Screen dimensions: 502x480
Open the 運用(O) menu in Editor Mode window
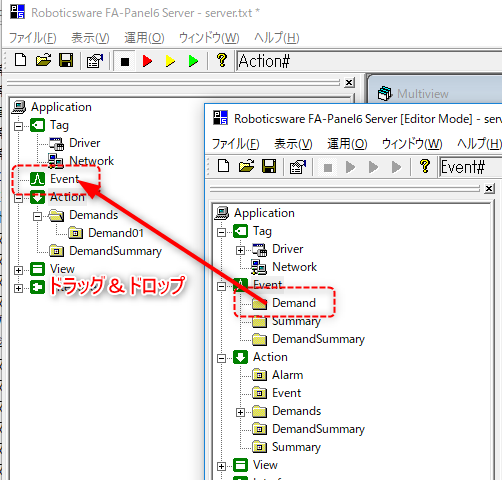coord(347,144)
